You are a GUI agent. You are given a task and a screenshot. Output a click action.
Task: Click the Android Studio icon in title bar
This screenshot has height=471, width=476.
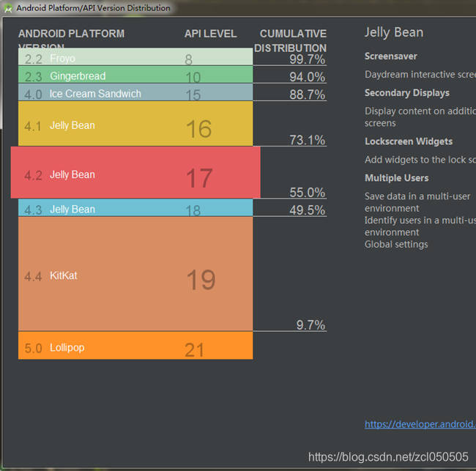pyautogui.click(x=8, y=8)
